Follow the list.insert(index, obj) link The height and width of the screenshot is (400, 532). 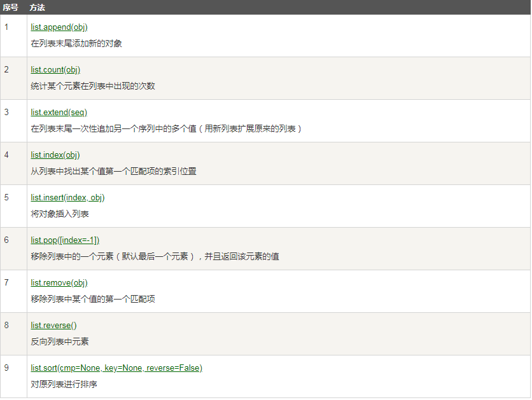pyautogui.click(x=67, y=198)
